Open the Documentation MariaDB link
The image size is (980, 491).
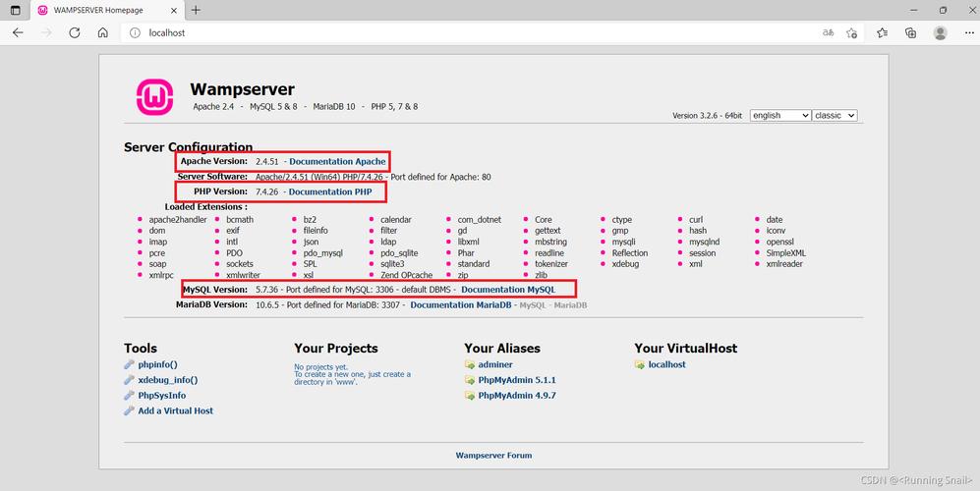point(461,304)
